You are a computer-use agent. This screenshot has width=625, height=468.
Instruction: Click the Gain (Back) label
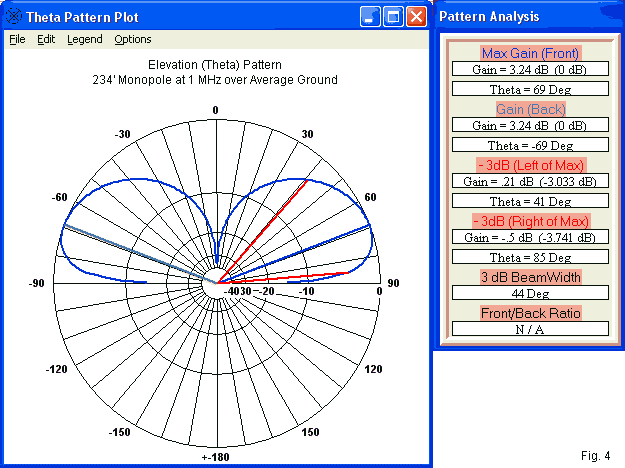[x=530, y=108]
